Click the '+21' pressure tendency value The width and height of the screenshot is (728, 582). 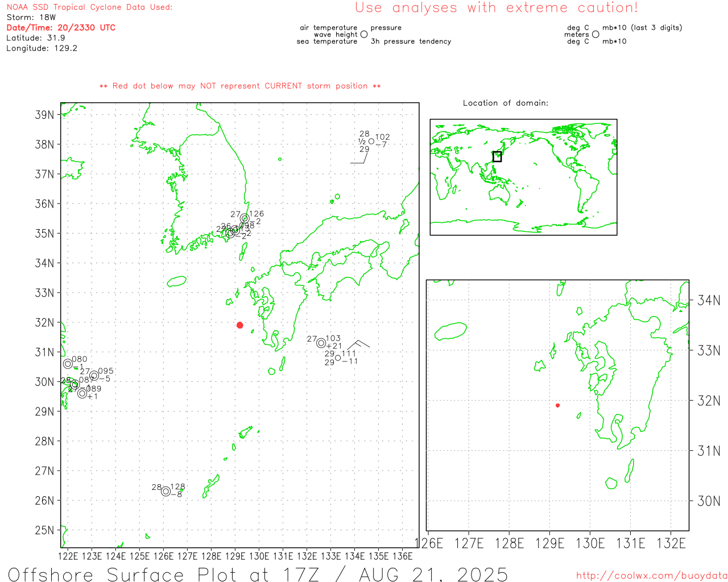[334, 346]
